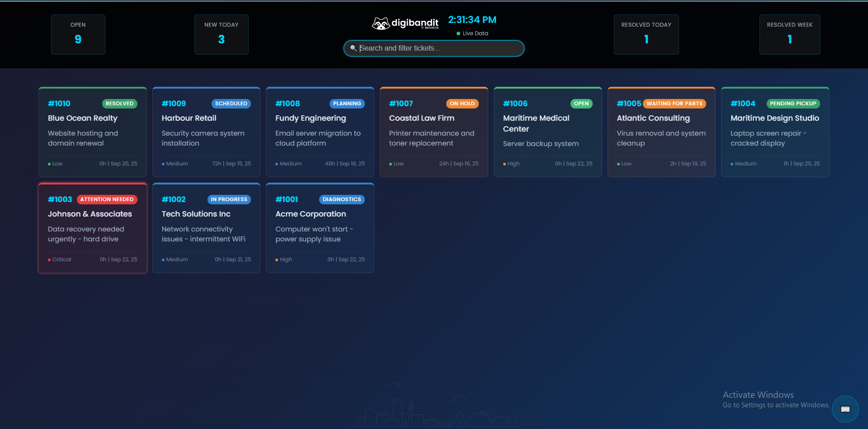Viewport: 868px width, 429px height.
Task: Click the green Live Data status dot
Action: pyautogui.click(x=458, y=33)
